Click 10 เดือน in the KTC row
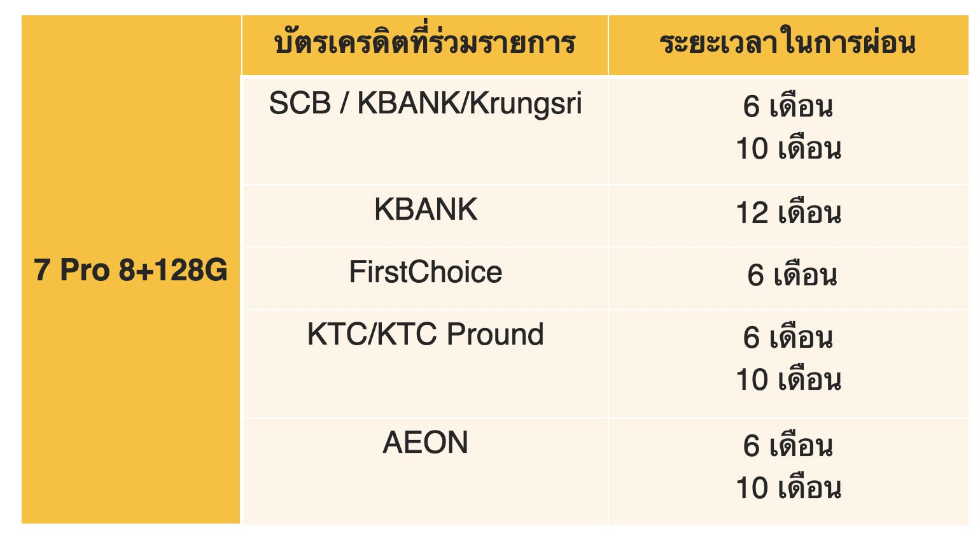 tap(788, 380)
